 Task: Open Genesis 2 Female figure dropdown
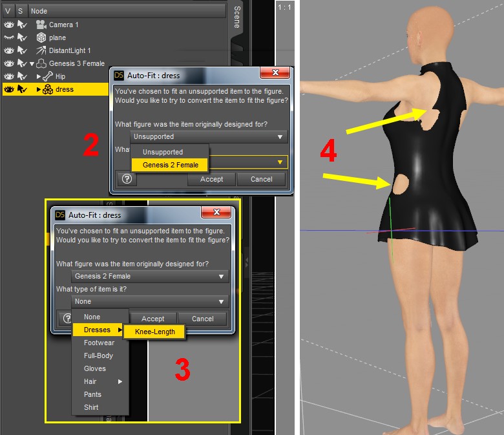[150, 276]
